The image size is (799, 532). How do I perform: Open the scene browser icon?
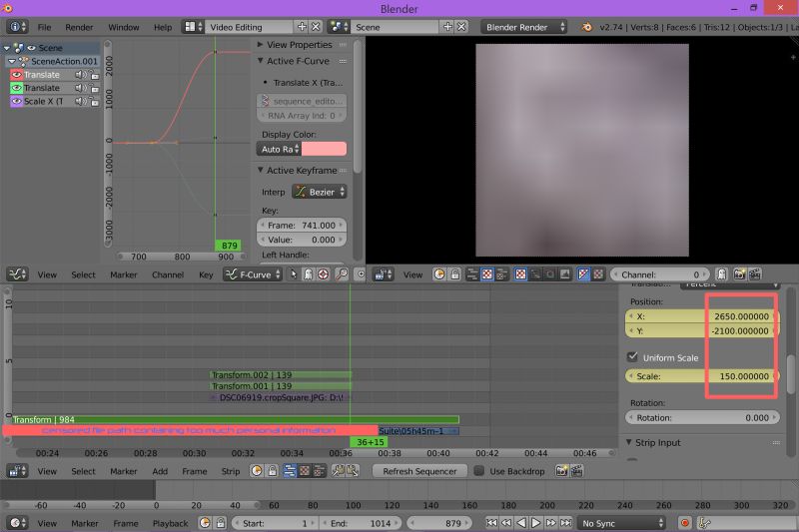click(339, 27)
